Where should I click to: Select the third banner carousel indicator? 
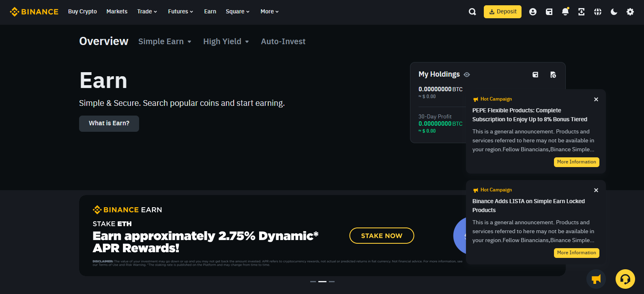[332, 281]
